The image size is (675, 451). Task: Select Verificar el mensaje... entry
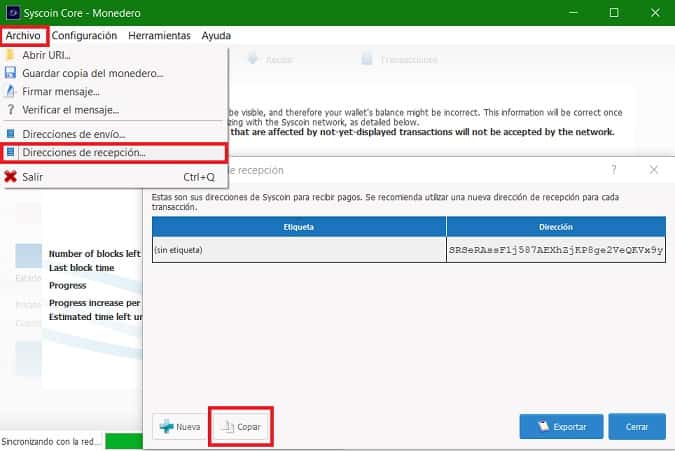click(114, 110)
